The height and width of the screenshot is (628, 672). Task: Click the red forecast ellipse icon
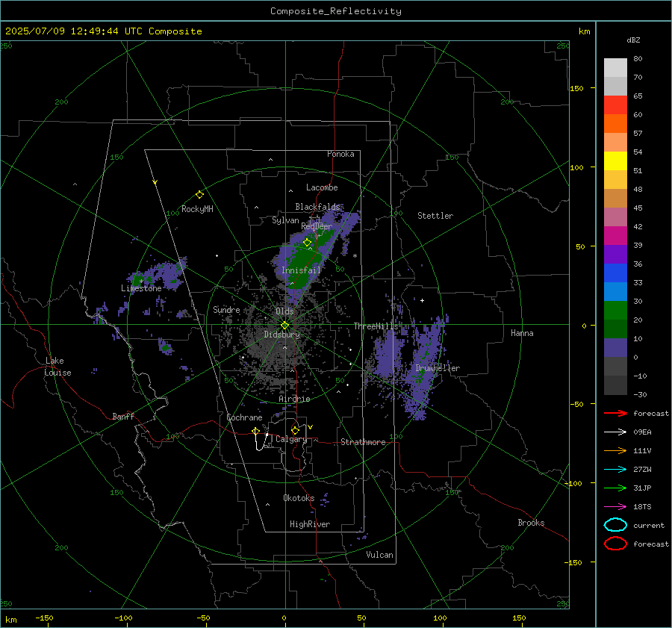tap(615, 544)
